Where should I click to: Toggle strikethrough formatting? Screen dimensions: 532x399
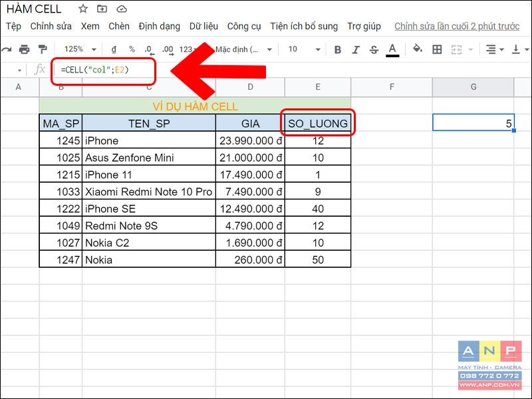[x=374, y=50]
